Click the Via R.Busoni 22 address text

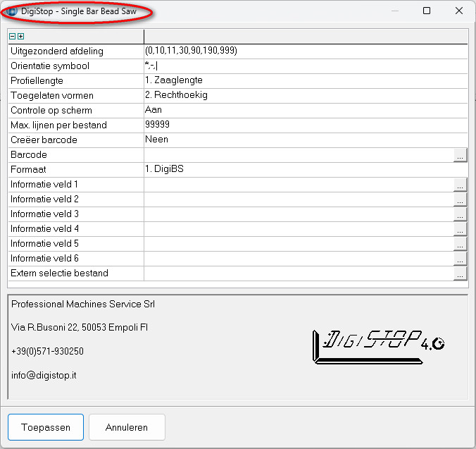(x=80, y=328)
